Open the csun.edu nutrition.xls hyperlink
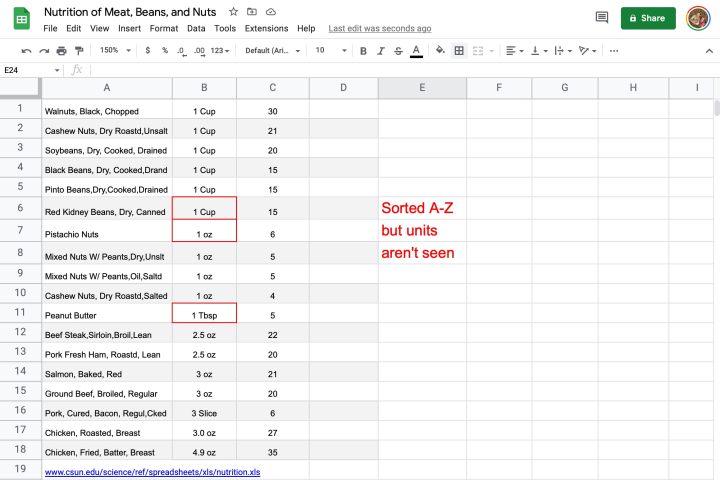 tap(152, 472)
